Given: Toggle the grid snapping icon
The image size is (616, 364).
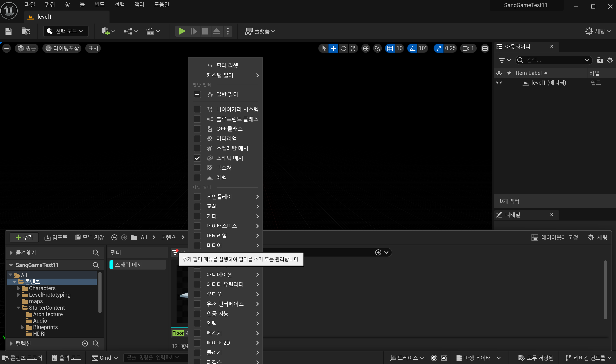Looking at the screenshot, I should [390, 48].
